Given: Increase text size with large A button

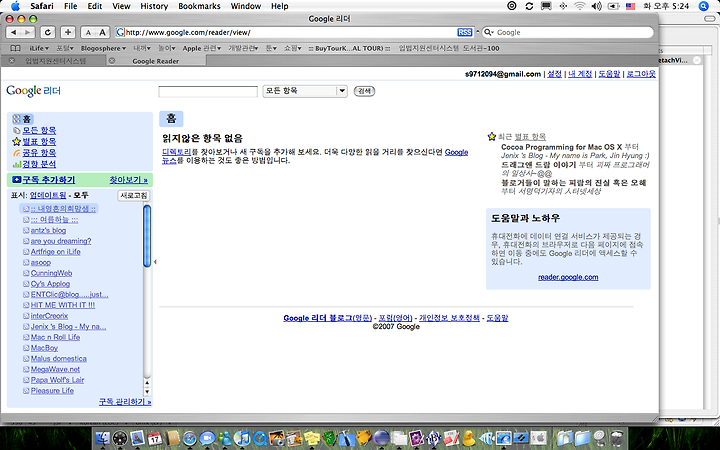Looking at the screenshot, I should point(102,32).
